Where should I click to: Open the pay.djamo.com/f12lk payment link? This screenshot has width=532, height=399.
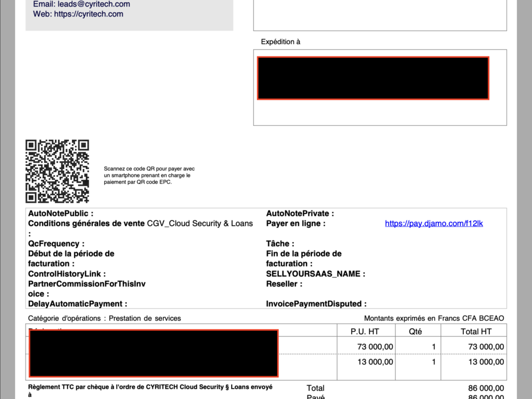click(433, 223)
